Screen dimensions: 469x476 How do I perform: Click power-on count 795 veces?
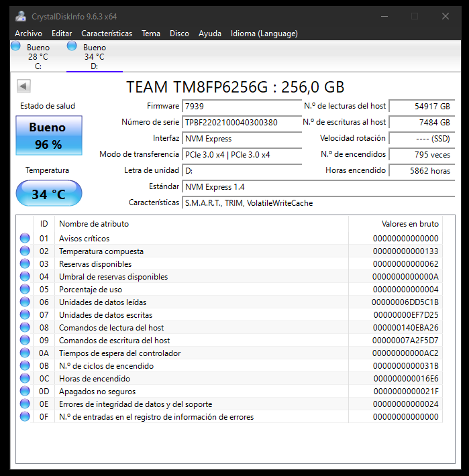click(x=422, y=154)
